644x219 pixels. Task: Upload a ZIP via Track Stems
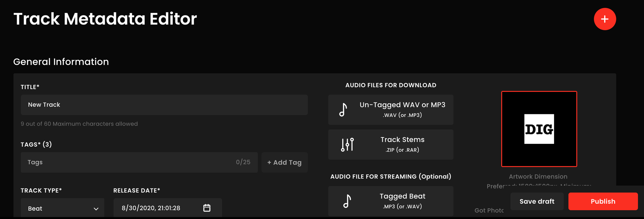coord(391,144)
